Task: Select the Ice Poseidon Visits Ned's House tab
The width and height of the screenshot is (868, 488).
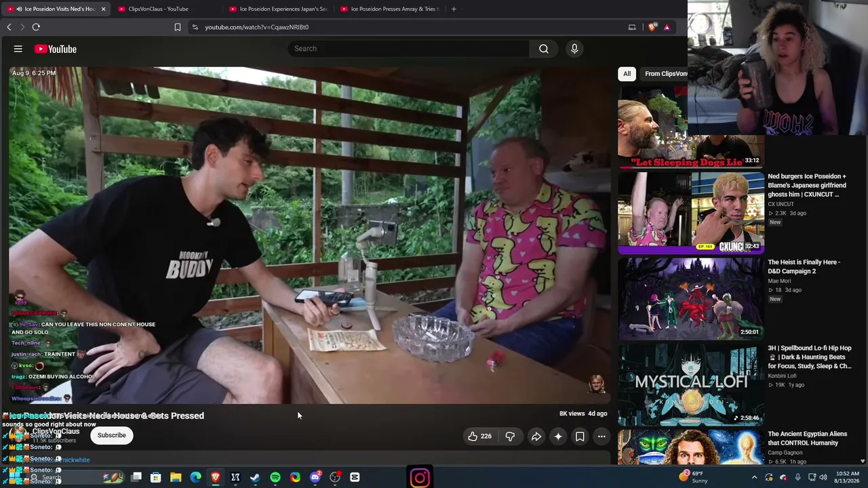Action: pyautogui.click(x=54, y=9)
